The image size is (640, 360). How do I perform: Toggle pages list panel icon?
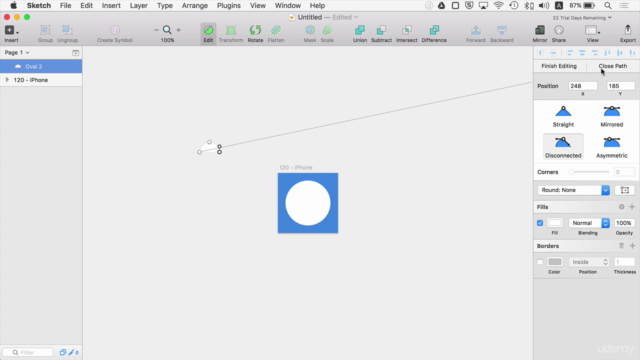tap(76, 53)
